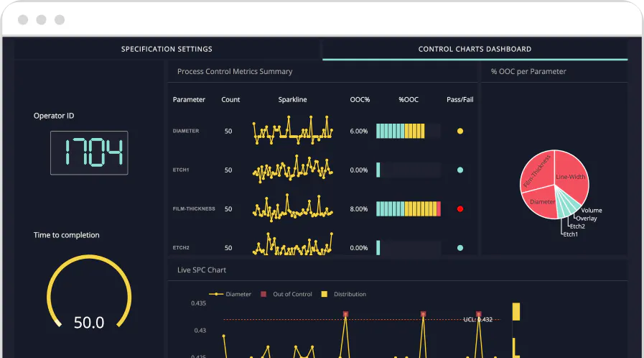The width and height of the screenshot is (644, 358).
Task: Click the Etch1 pie label
Action: 570,234
